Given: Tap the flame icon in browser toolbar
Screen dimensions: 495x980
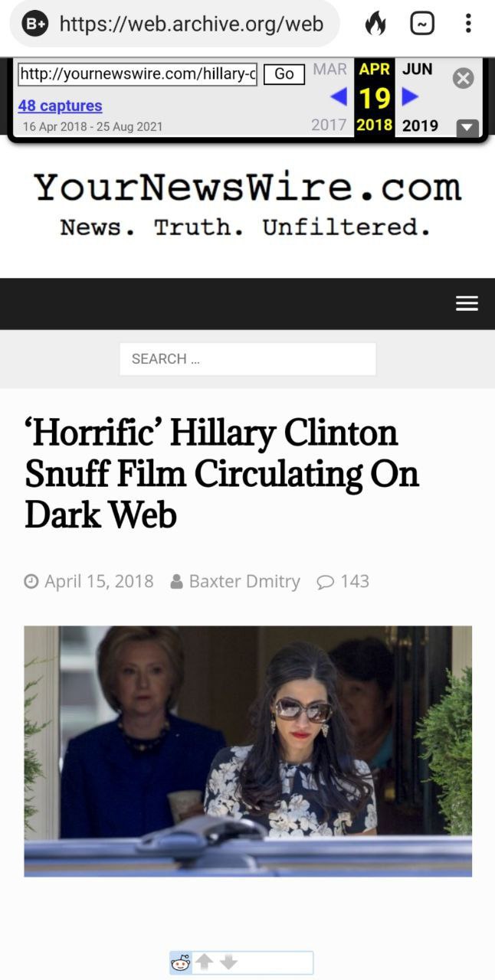Looking at the screenshot, I should (375, 24).
